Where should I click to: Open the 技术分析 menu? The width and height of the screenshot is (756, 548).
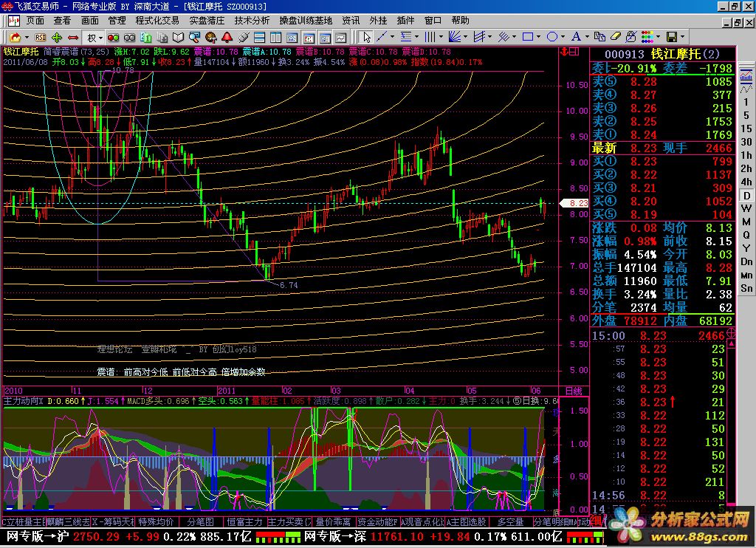[x=252, y=20]
